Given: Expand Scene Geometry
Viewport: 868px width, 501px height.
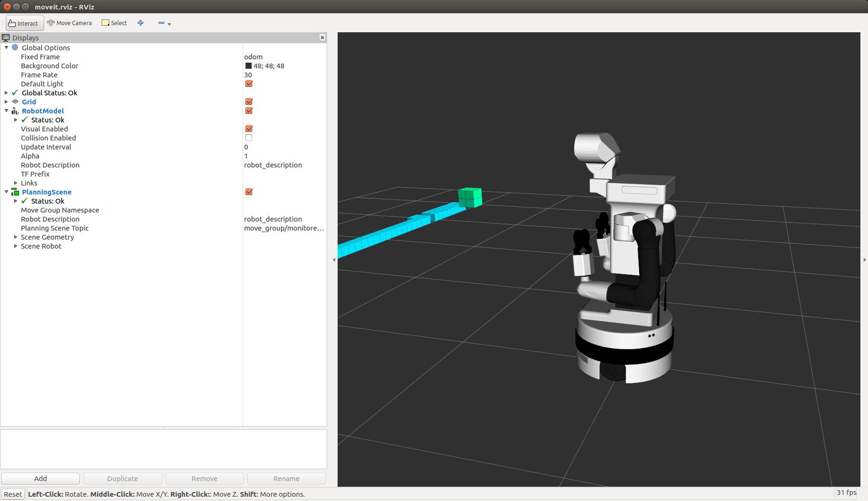Looking at the screenshot, I should (x=16, y=237).
